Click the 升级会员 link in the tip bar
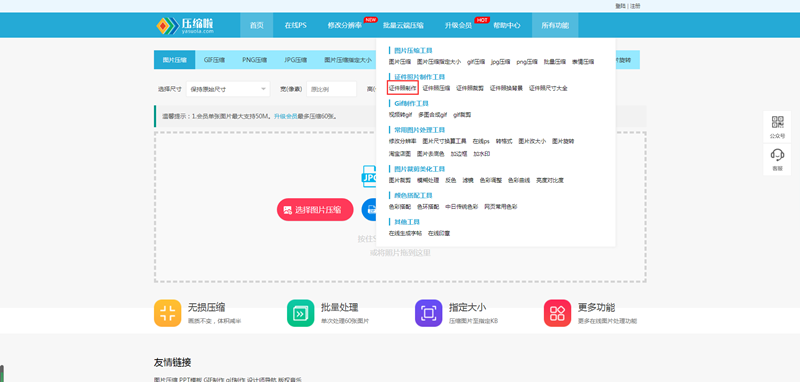Image resolution: width=800 pixels, height=382 pixels. tap(286, 116)
